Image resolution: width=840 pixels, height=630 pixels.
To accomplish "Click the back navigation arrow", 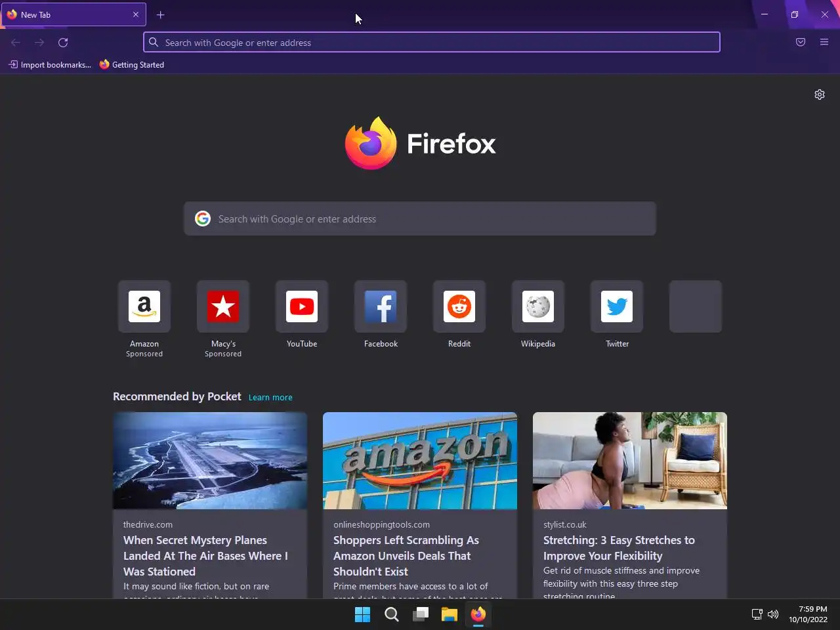I will point(16,42).
